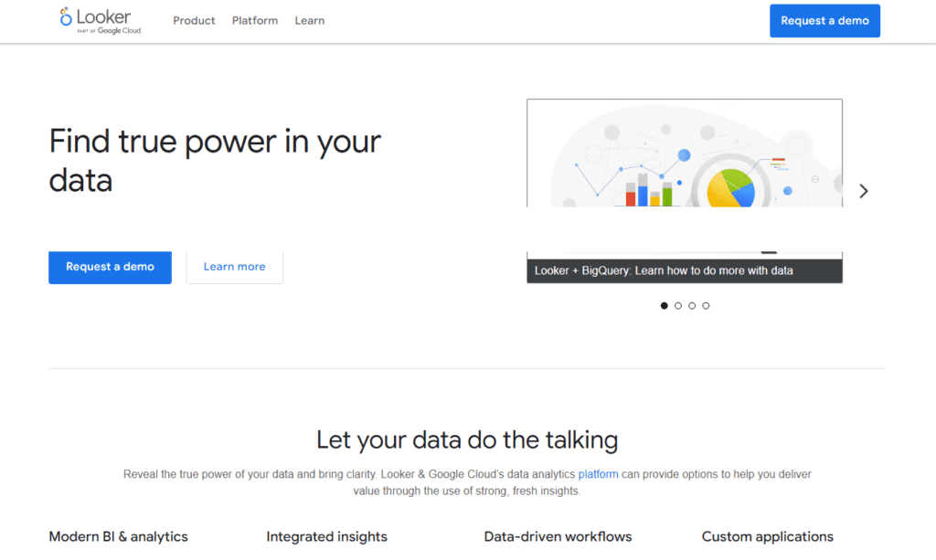Click the Data-driven workflows heading
Viewport: 936px width, 560px height.
[x=558, y=537]
